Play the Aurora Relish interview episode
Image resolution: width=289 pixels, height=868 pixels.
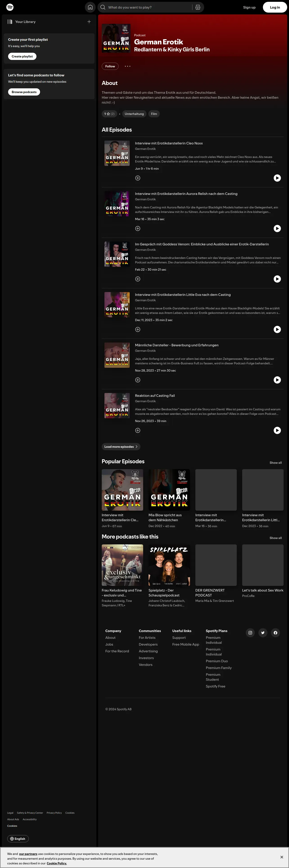tap(277, 228)
